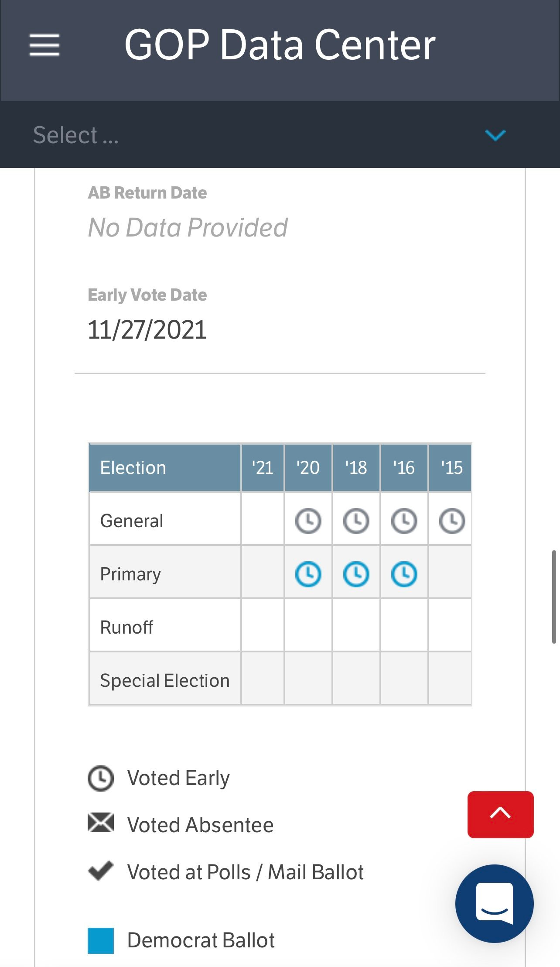560x967 pixels.
Task: Open the chat support bubble
Action: [495, 904]
